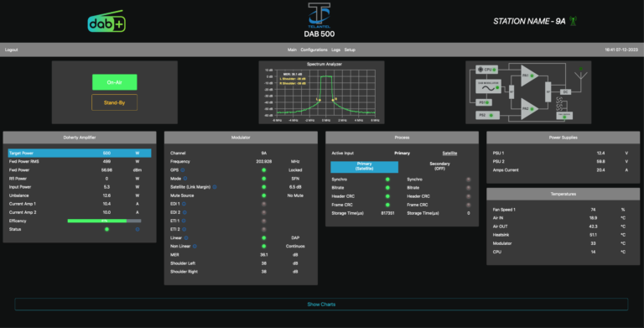The width and height of the screenshot is (644, 328).
Task: Select the Secondary (OFF) input
Action: (439, 166)
